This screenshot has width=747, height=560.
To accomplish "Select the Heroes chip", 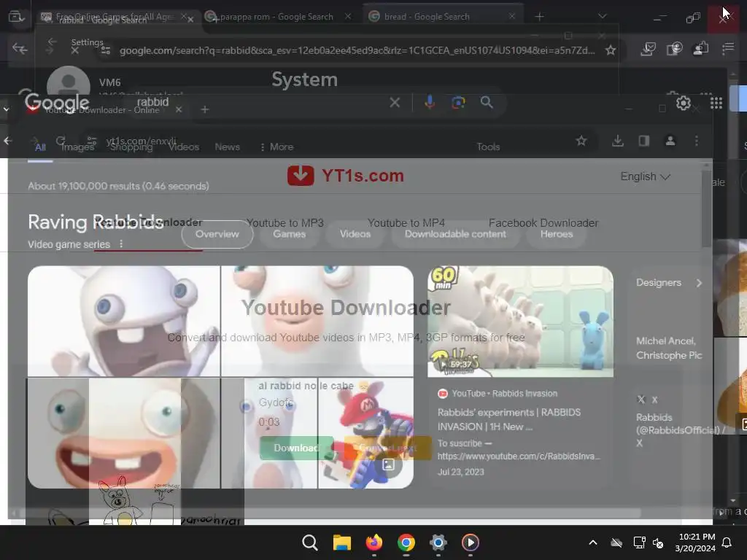I will tap(557, 234).
